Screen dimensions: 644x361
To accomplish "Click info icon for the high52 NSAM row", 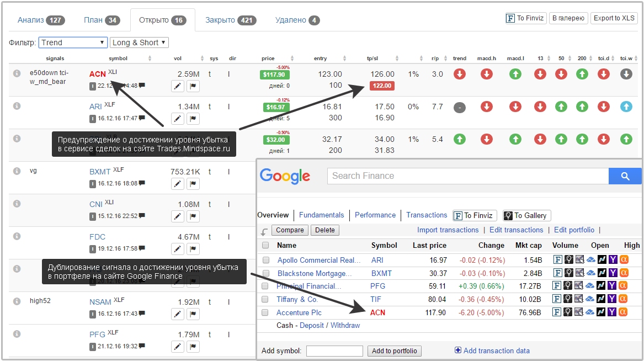I will pyautogui.click(x=17, y=301).
